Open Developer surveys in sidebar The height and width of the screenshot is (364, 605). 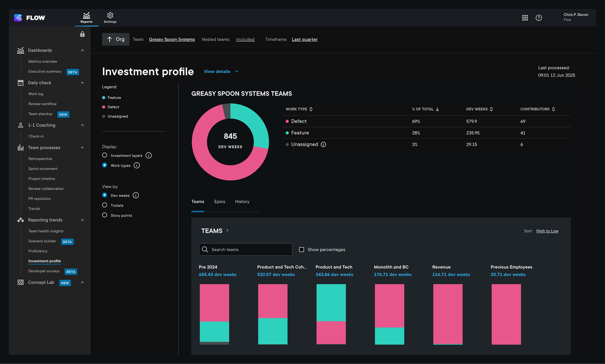tap(44, 271)
